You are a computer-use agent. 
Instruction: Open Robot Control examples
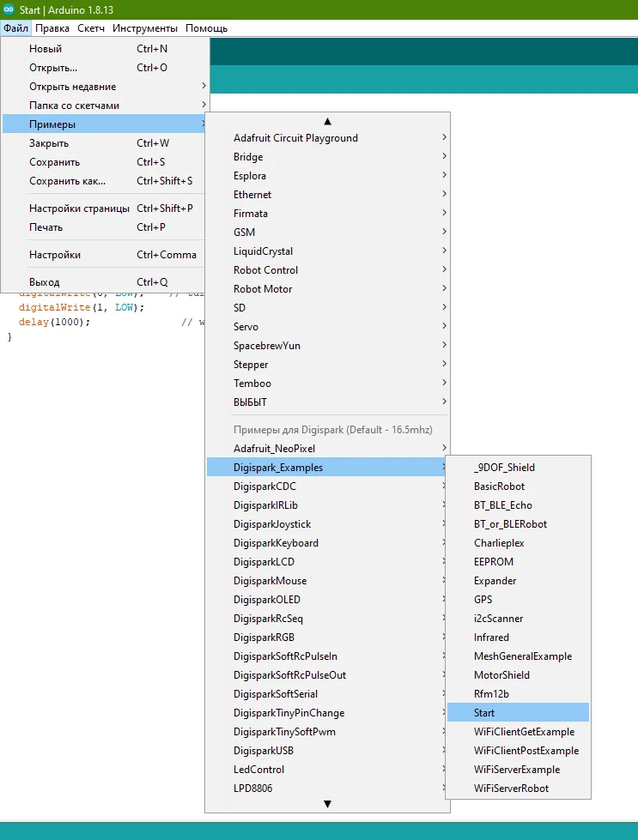(327, 270)
